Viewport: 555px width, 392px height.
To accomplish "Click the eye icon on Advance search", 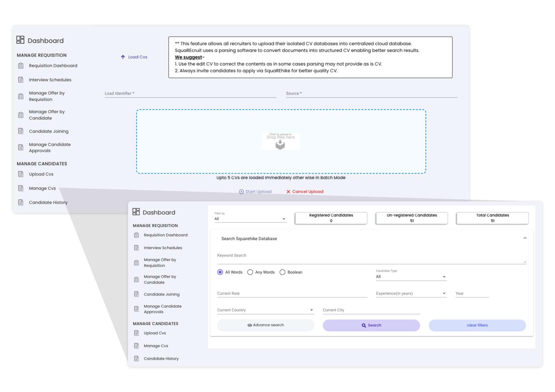I will tap(250, 325).
